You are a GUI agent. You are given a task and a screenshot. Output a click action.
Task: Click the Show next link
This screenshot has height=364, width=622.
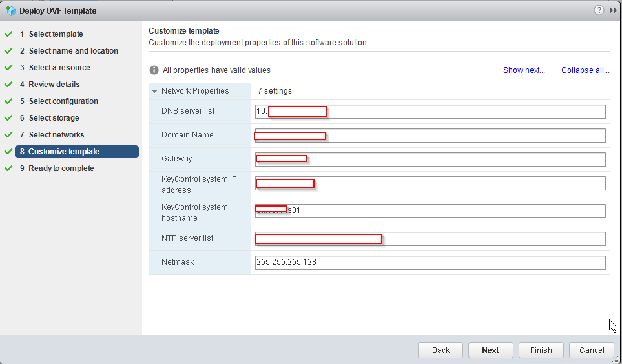524,70
